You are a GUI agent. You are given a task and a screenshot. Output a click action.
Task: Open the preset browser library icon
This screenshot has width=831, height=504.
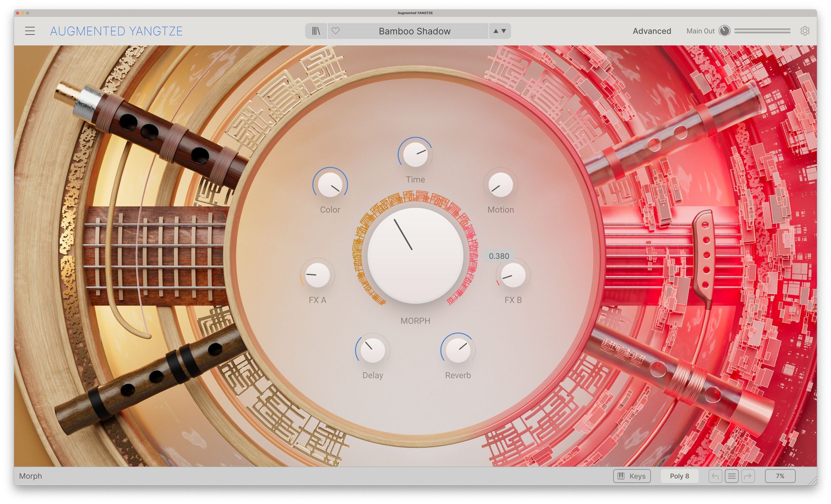click(x=316, y=31)
